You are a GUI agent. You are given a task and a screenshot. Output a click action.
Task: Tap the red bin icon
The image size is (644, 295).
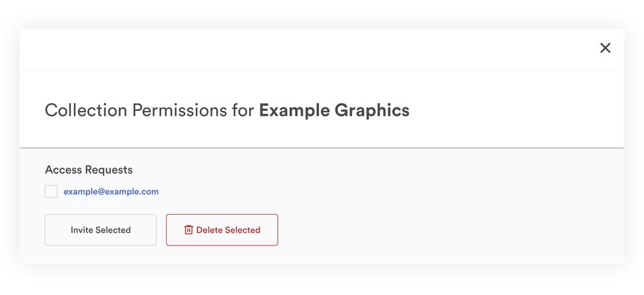[x=189, y=230]
